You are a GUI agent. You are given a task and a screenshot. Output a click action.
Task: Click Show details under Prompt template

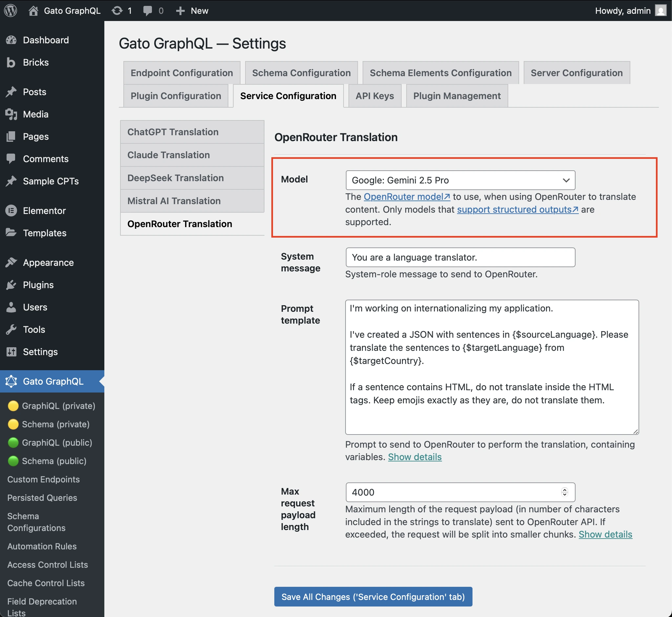coord(415,457)
